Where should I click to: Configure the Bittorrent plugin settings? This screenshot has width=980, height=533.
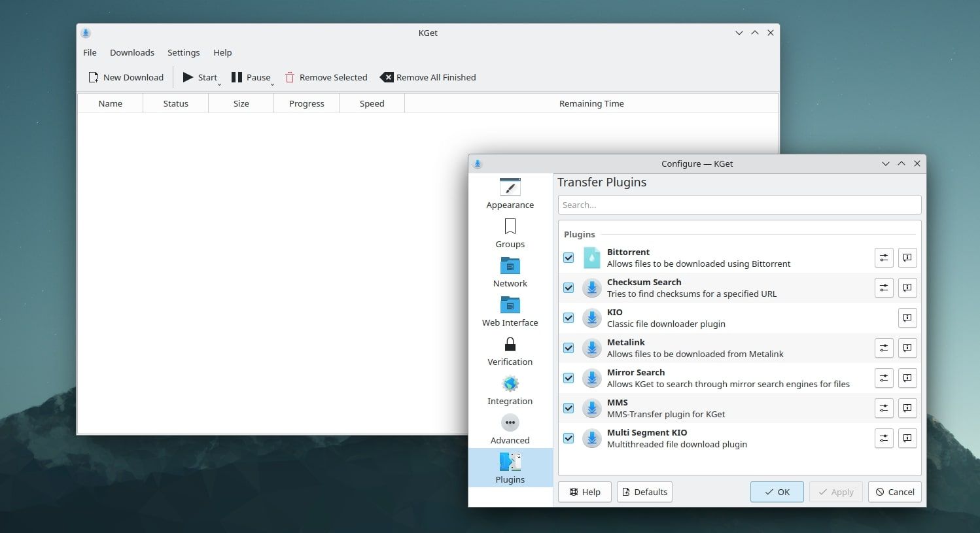pyautogui.click(x=883, y=258)
